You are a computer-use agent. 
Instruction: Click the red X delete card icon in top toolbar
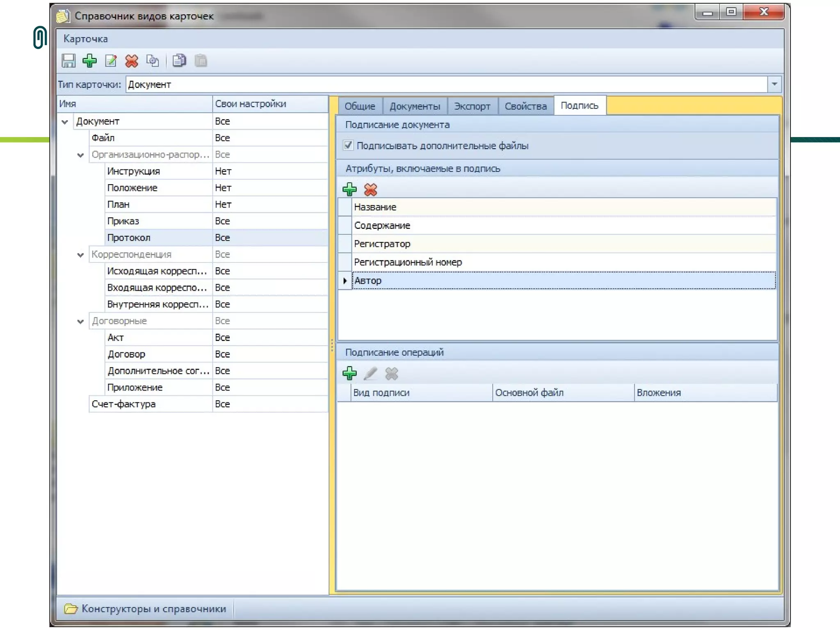click(x=132, y=61)
